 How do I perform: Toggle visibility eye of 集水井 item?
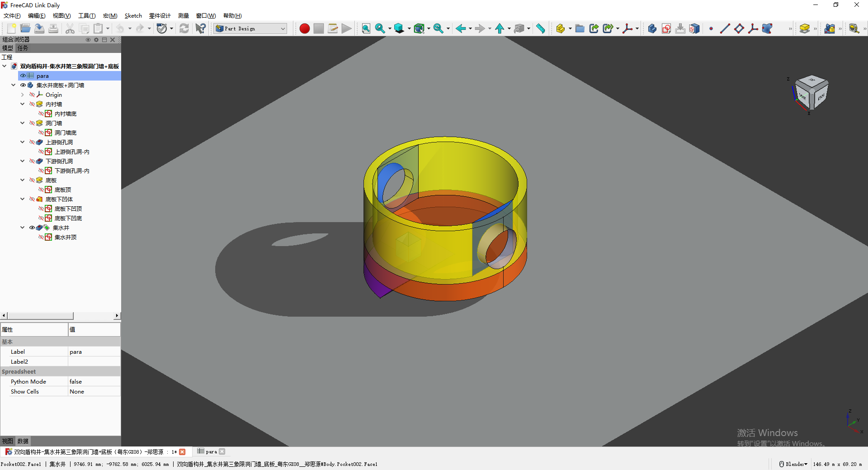tap(32, 228)
